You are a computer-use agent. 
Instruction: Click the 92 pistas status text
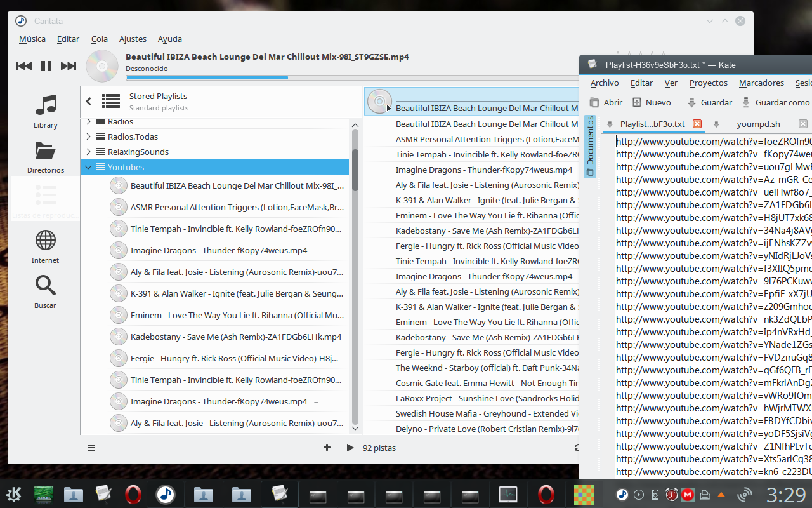(379, 448)
